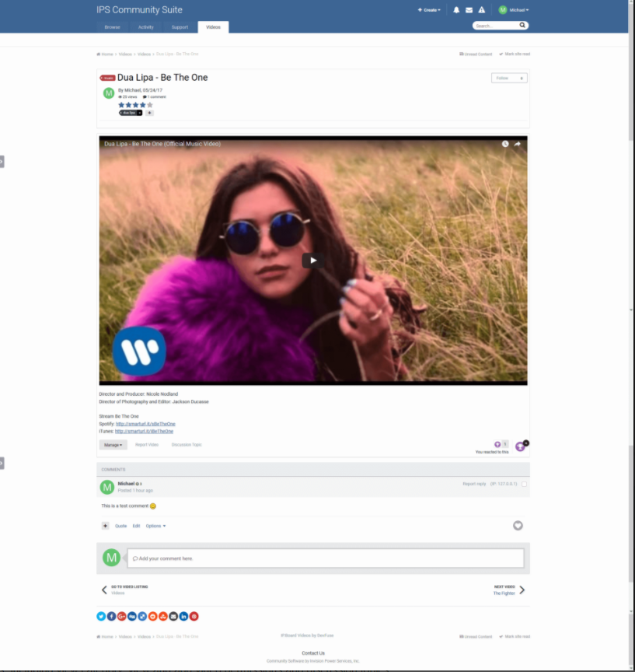Open the Spotify smarturl link

point(145,424)
